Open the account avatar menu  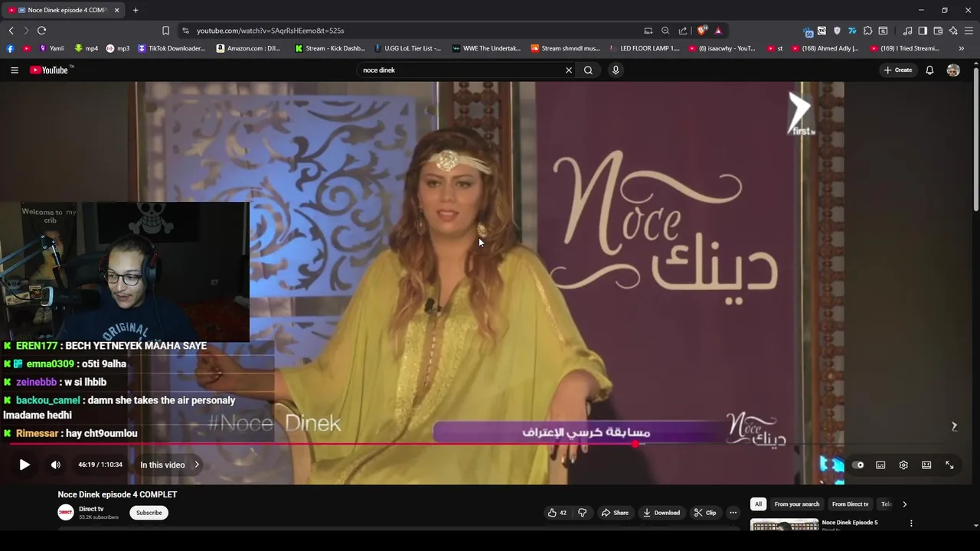point(953,70)
